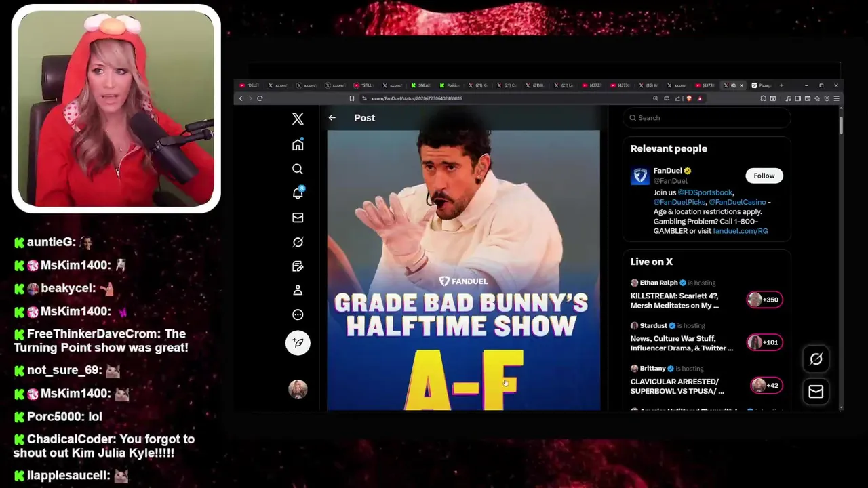Click the +42 listeners badge
The height and width of the screenshot is (488, 868).
click(766, 385)
